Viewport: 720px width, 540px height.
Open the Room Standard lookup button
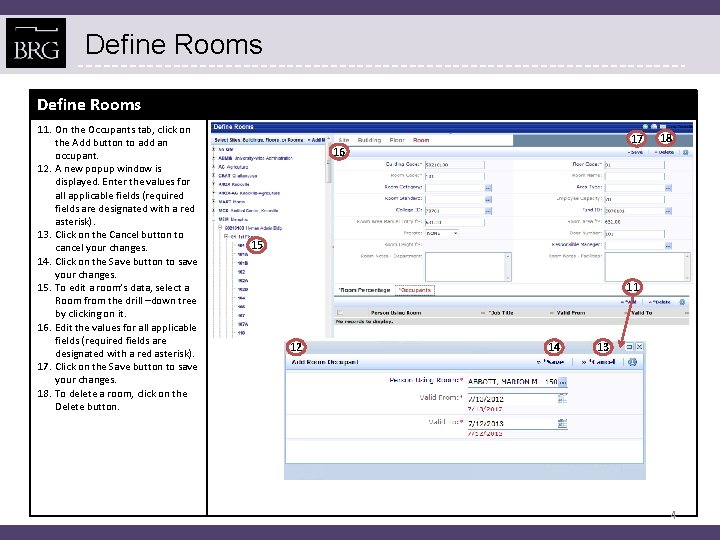(x=488, y=199)
